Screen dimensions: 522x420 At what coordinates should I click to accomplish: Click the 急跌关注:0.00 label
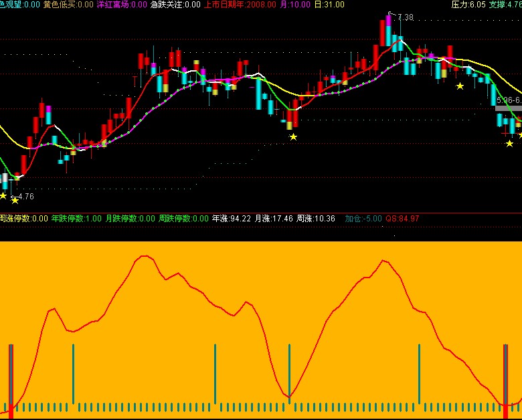175,5
